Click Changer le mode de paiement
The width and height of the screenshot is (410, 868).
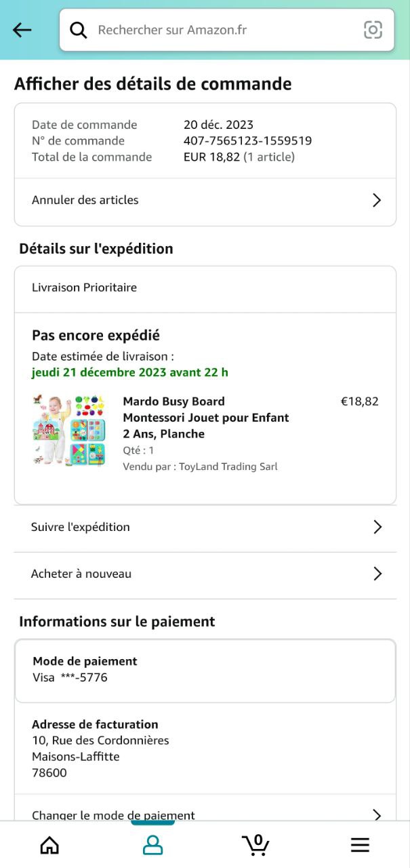(113, 814)
